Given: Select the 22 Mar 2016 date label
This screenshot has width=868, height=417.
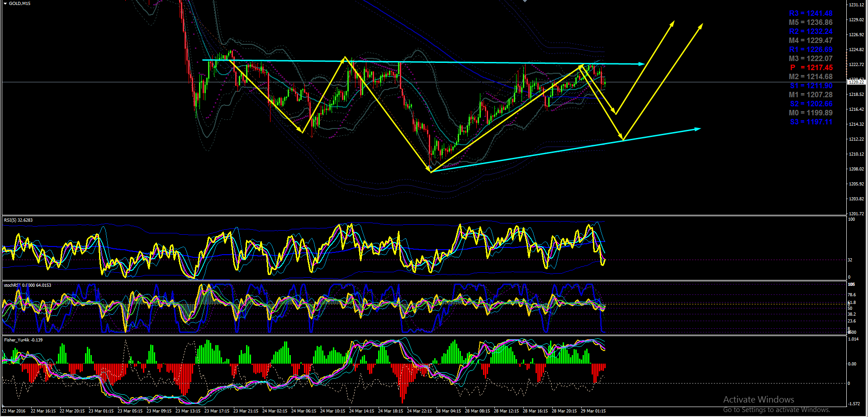Looking at the screenshot, I should pyautogui.click(x=14, y=411).
